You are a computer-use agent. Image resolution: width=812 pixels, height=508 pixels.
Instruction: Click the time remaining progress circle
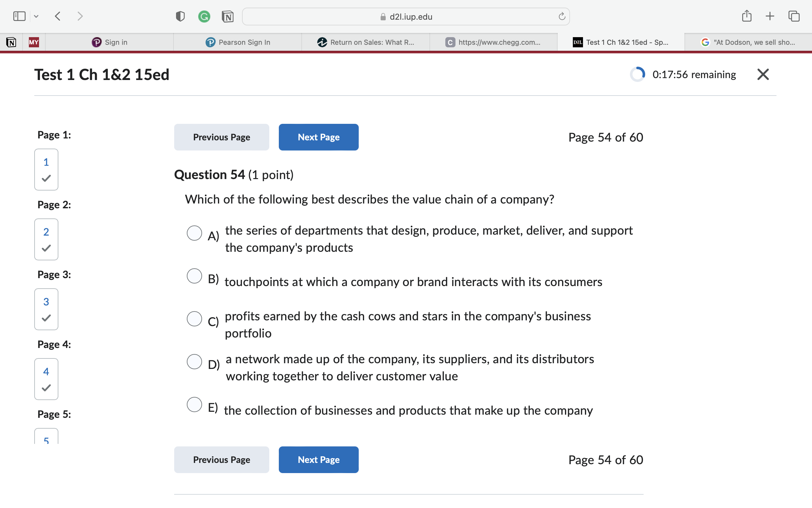coord(638,74)
